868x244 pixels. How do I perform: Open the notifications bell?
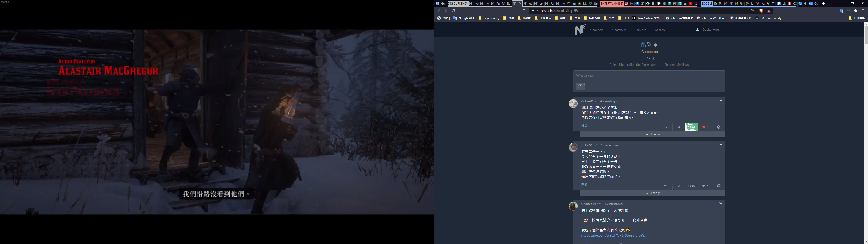pyautogui.click(x=698, y=30)
